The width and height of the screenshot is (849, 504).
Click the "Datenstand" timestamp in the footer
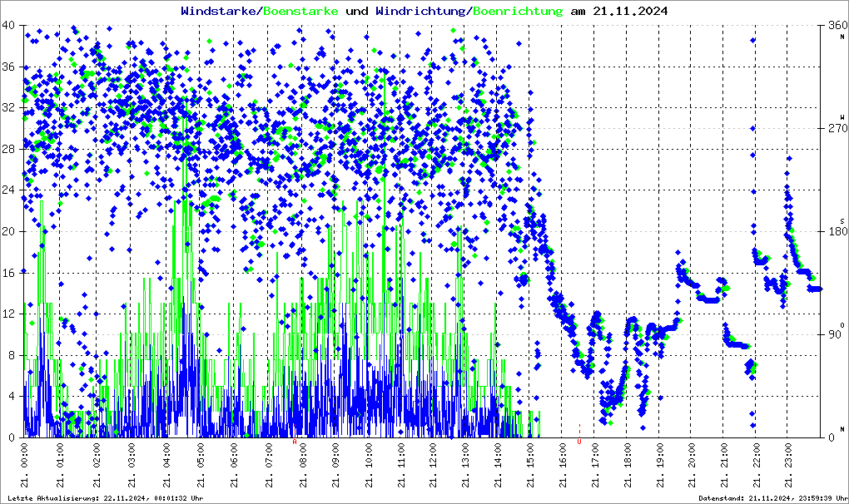(771, 498)
